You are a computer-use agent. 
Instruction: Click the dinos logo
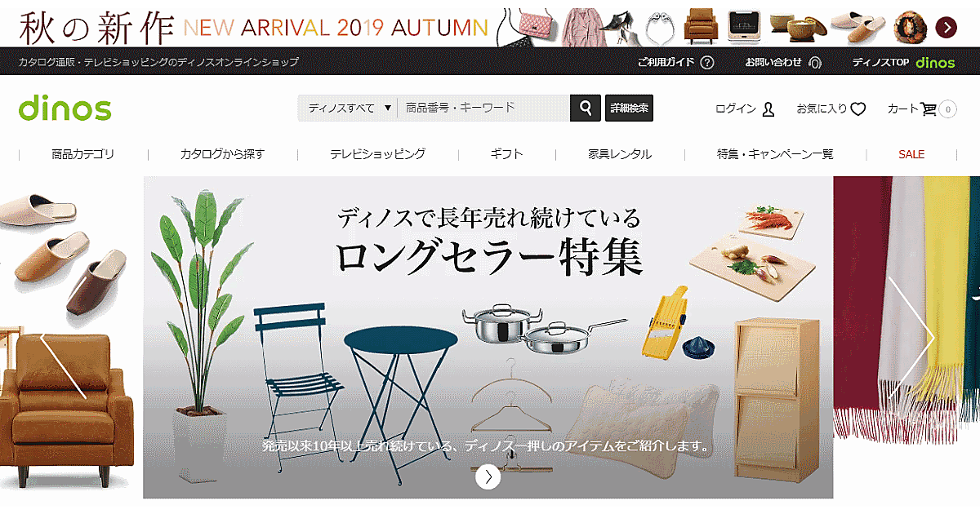tap(65, 108)
